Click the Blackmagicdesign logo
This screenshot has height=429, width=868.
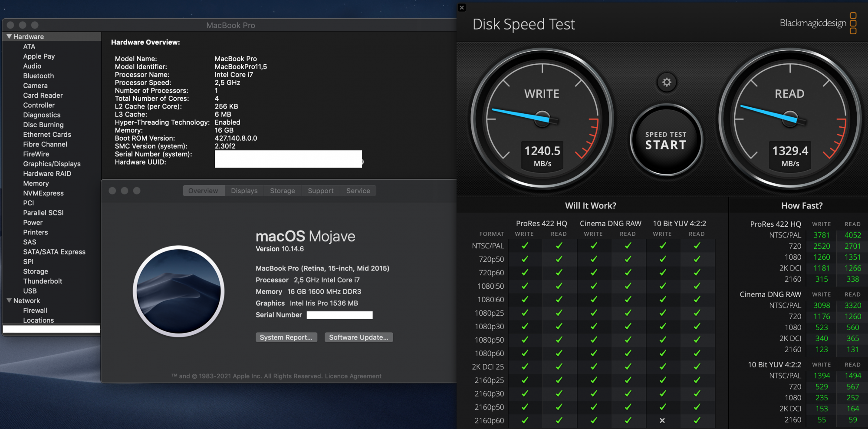[x=818, y=23]
